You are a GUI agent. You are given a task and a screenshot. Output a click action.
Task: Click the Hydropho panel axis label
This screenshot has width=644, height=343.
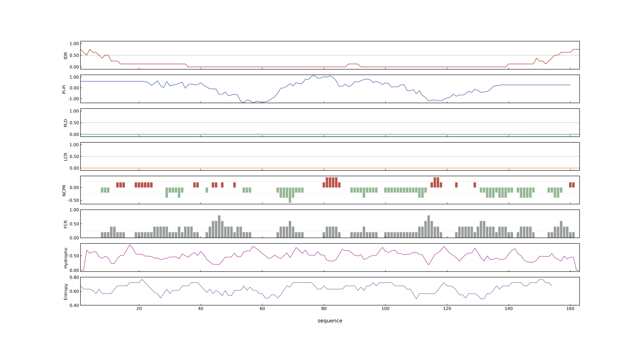click(66, 258)
